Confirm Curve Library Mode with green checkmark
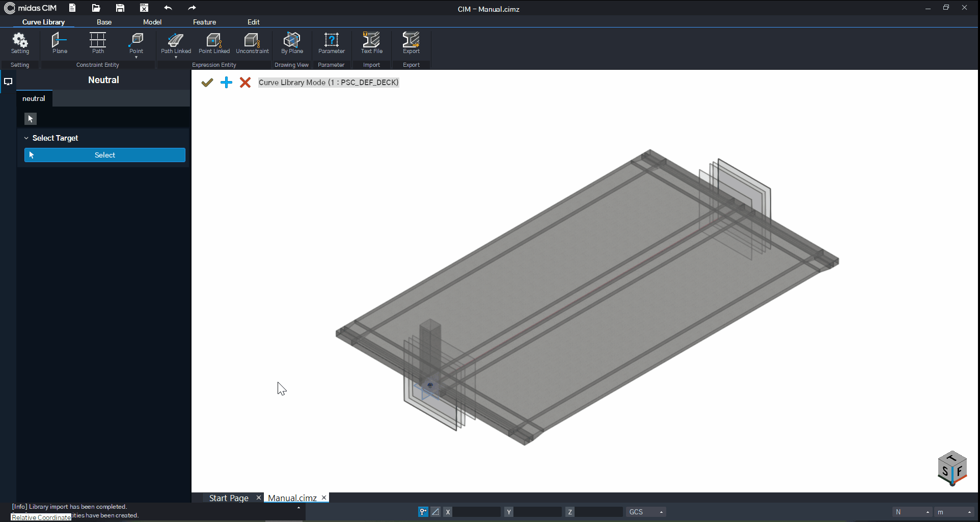The height and width of the screenshot is (522, 980). pos(207,83)
